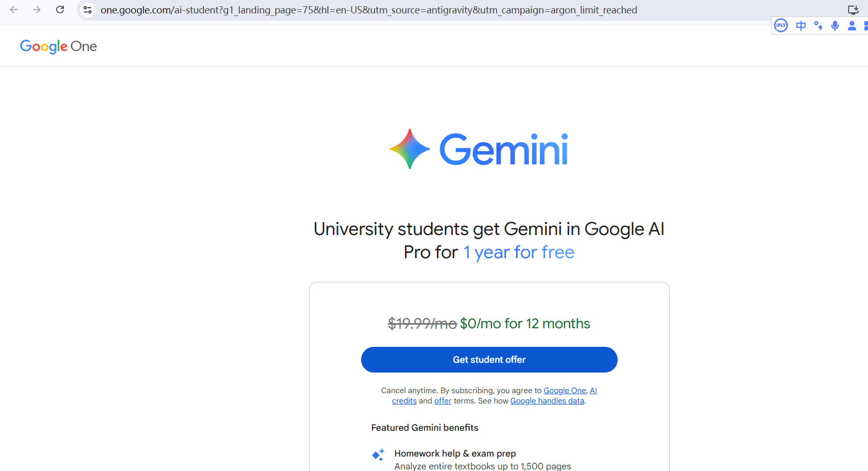Click the Gemini sparkle star logo
Image resolution: width=868 pixels, height=471 pixels.
410,149
